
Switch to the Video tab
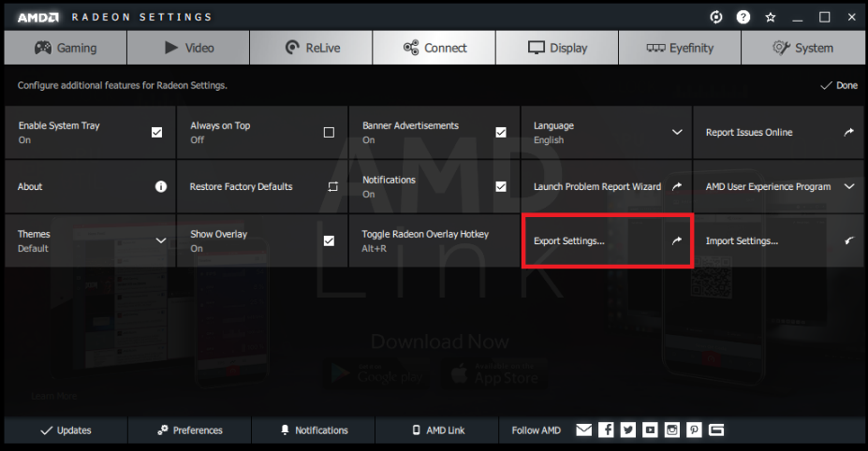(x=188, y=48)
